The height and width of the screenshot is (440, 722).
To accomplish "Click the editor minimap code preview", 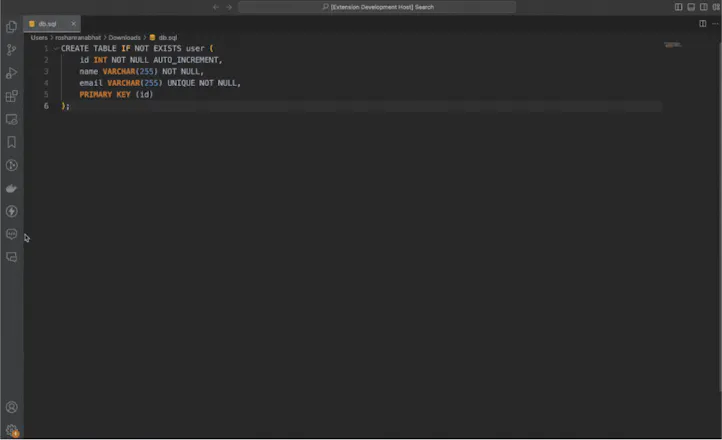I will 673,45.
